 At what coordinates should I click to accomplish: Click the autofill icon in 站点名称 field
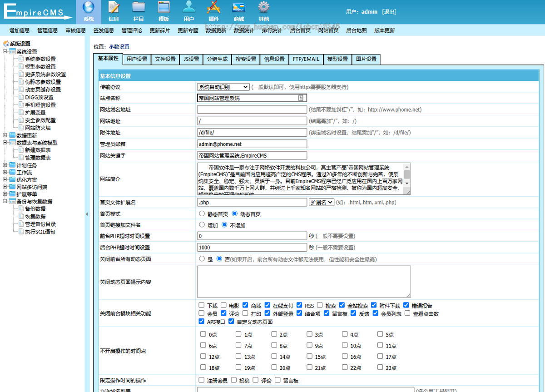(301, 98)
